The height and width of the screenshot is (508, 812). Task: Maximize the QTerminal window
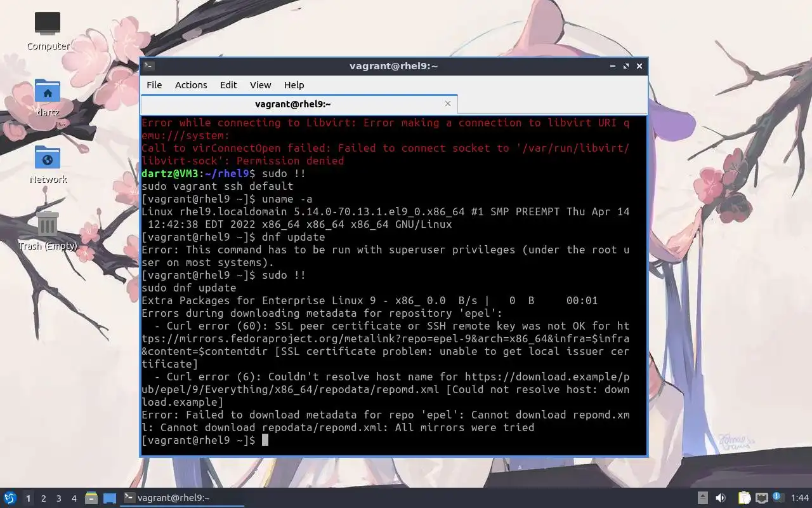626,66
